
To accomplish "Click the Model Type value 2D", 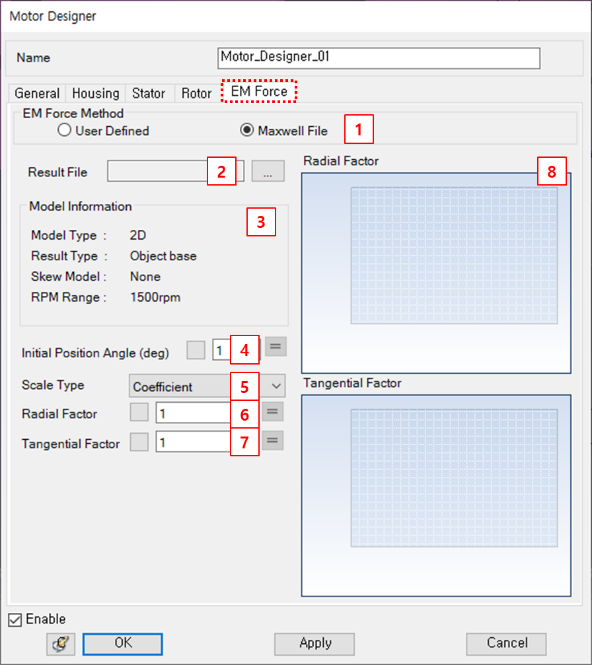I will (138, 235).
